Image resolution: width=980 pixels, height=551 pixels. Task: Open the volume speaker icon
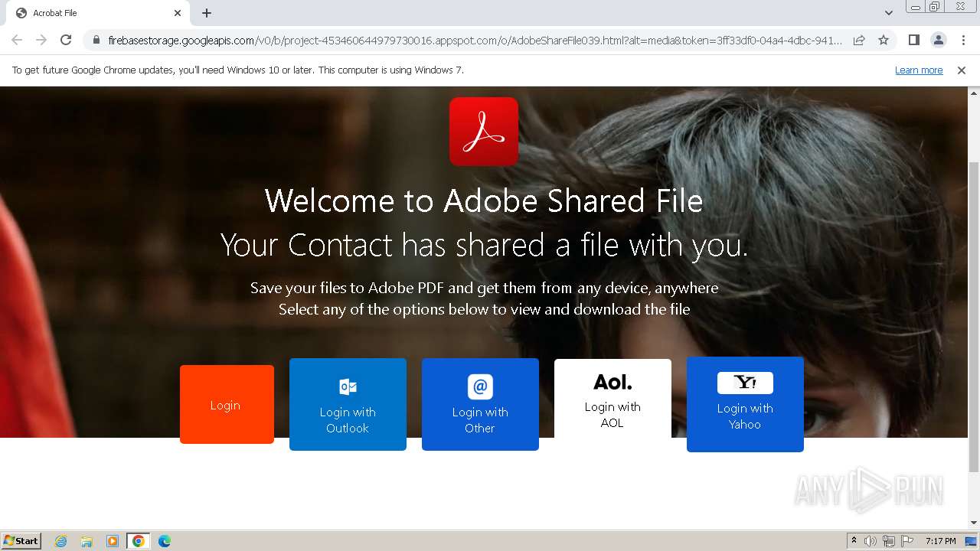tap(871, 541)
